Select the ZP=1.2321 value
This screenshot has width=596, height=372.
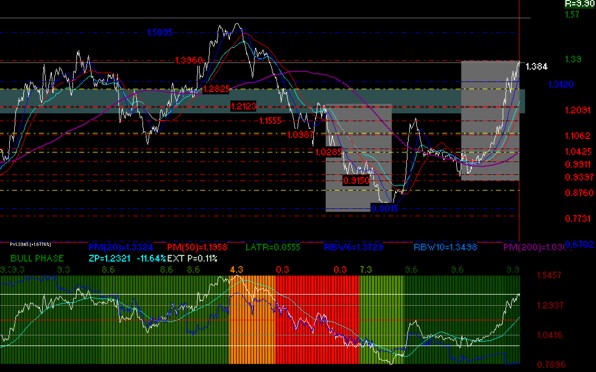click(109, 259)
